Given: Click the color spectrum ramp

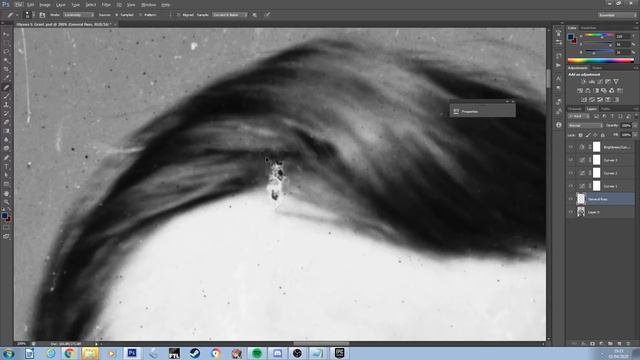Looking at the screenshot, I should pyautogui.click(x=600, y=60).
